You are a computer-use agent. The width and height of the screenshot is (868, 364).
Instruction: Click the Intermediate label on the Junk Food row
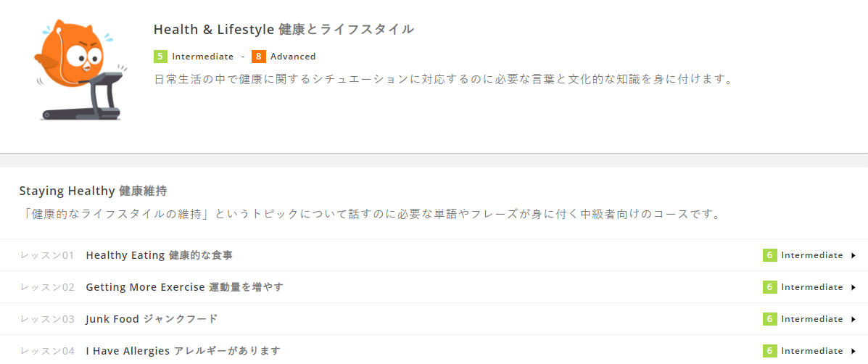811,319
